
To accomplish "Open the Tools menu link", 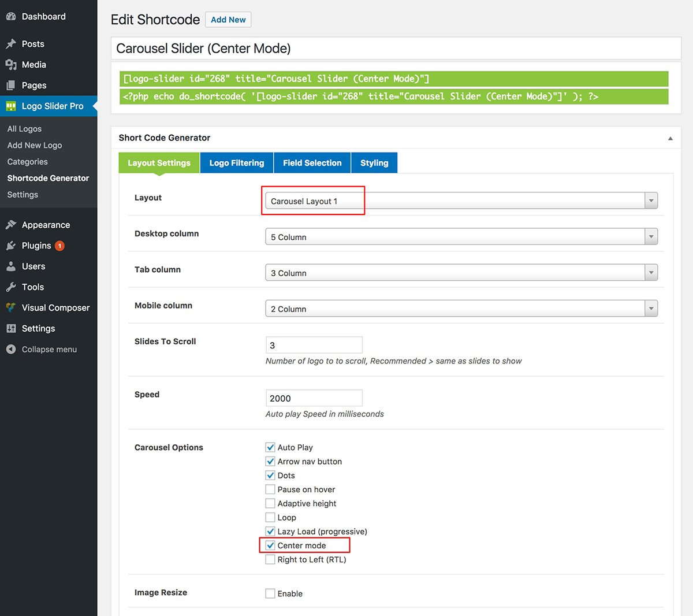I will point(33,287).
